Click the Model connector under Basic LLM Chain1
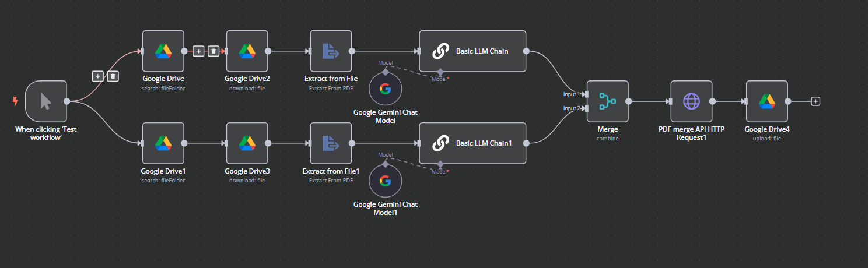Screen dimensions: 868x268 440,164
